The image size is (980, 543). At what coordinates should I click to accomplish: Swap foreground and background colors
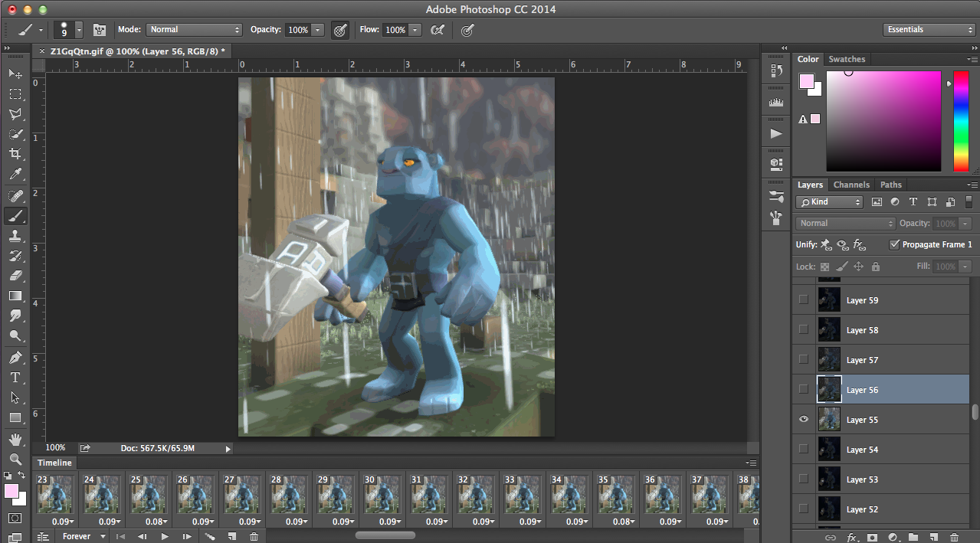22,476
